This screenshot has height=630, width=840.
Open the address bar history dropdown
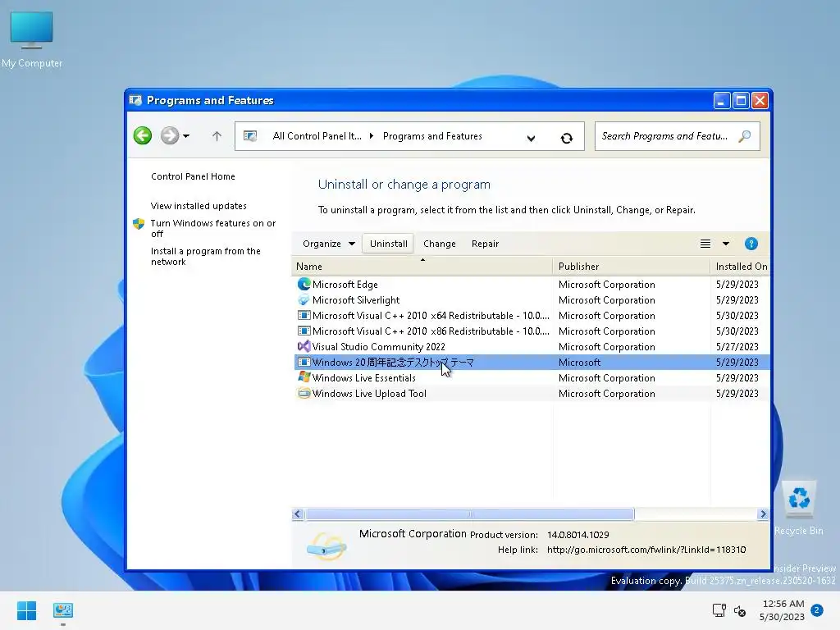(531, 138)
